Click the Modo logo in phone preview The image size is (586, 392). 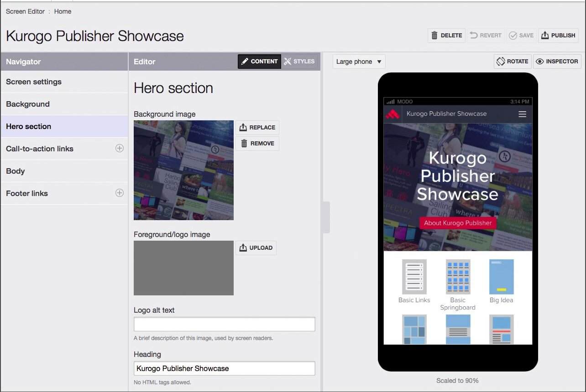(x=392, y=114)
